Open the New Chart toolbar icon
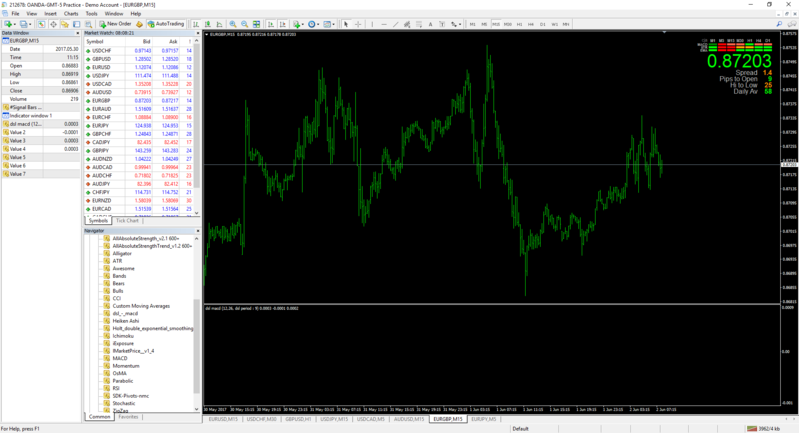Image resolution: width=799 pixels, height=433 pixels. [10, 24]
